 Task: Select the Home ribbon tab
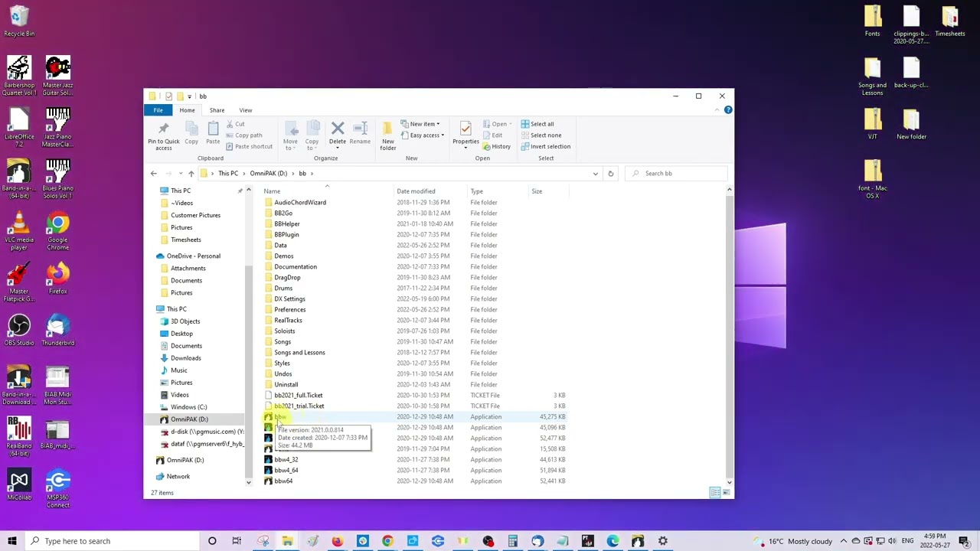pyautogui.click(x=187, y=110)
